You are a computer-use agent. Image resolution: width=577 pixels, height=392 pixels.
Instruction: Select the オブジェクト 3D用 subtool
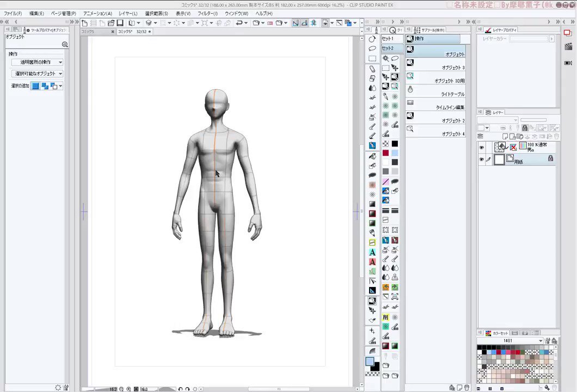(x=435, y=78)
